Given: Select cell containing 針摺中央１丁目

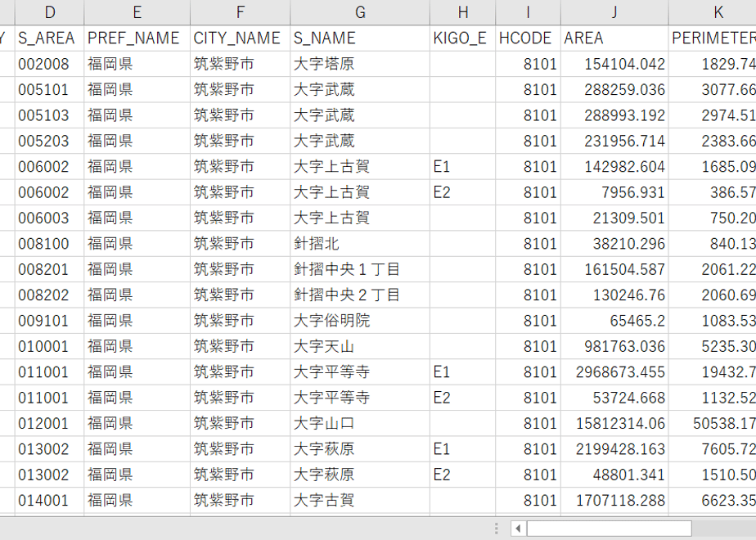Looking at the screenshot, I should (x=360, y=269).
